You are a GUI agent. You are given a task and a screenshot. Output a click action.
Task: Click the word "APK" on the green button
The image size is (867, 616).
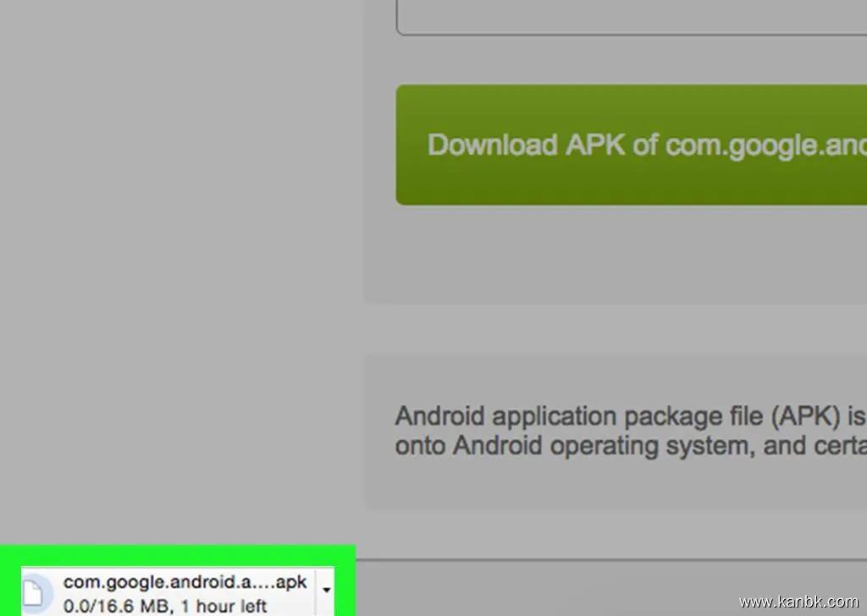(595, 145)
